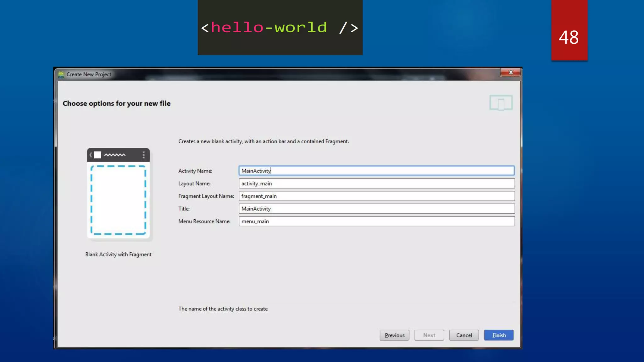
Task: Click the Android icon in title bar
Action: pos(61,74)
